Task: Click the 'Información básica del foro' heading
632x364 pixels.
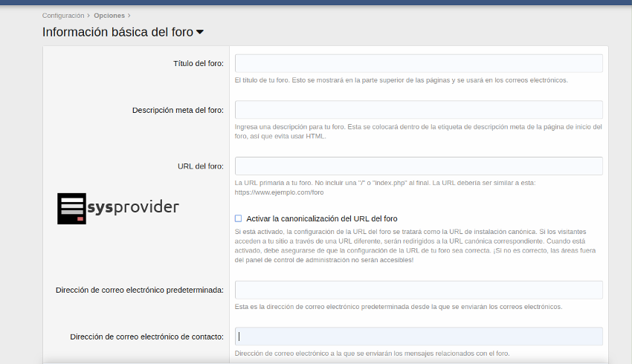Action: click(x=117, y=32)
